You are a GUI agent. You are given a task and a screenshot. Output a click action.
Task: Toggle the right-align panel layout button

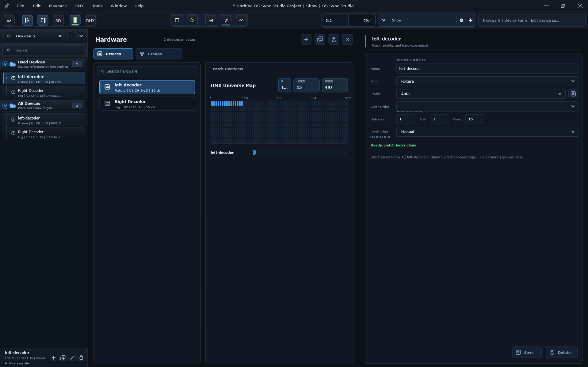pyautogui.click(x=43, y=21)
